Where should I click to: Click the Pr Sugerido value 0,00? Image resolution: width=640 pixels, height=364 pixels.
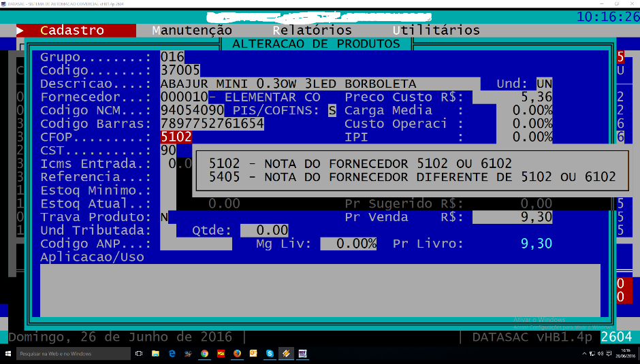coord(537,203)
